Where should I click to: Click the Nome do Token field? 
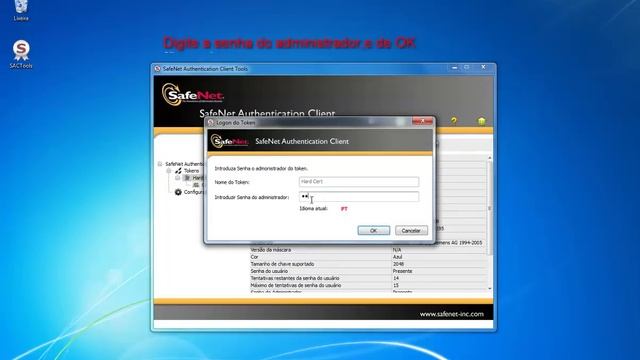pos(359,182)
